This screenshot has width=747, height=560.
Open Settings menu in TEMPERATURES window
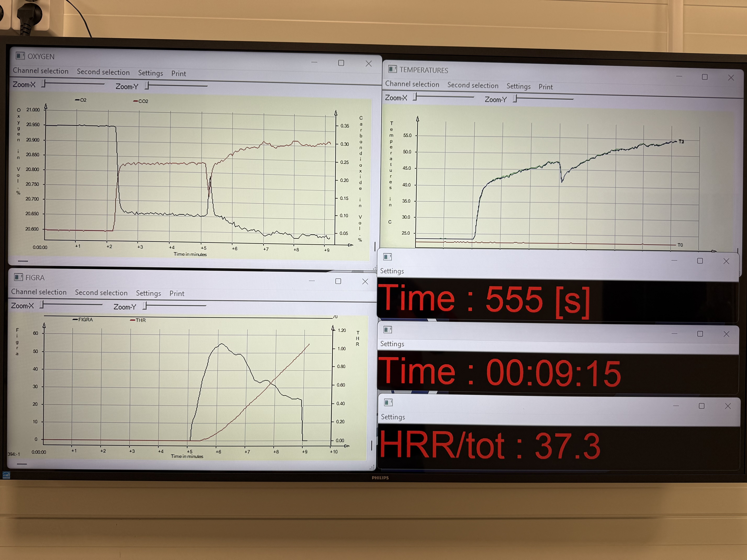coord(519,86)
